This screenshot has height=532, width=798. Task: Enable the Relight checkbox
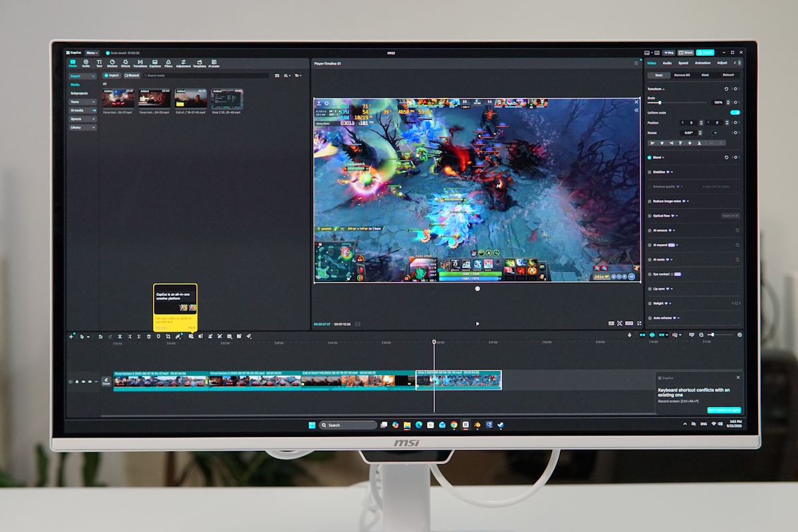tap(649, 303)
